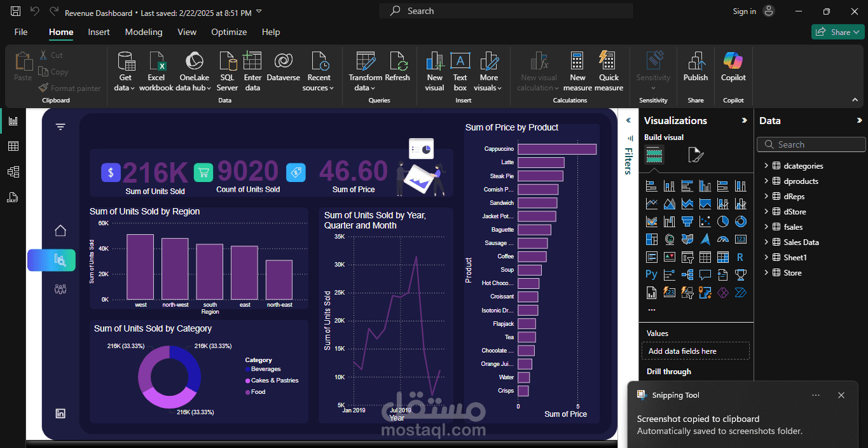Click Enter data in the ribbon
The height and width of the screenshot is (448, 868).
coord(252,71)
